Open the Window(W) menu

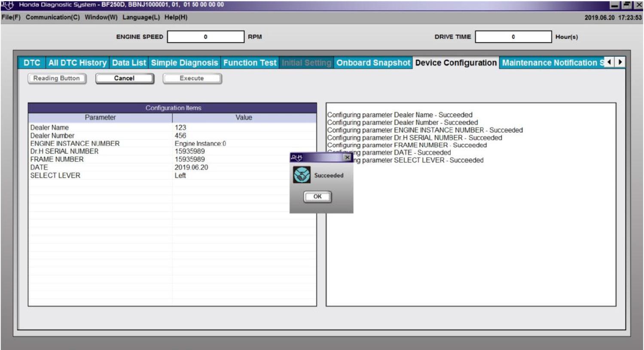pos(101,17)
